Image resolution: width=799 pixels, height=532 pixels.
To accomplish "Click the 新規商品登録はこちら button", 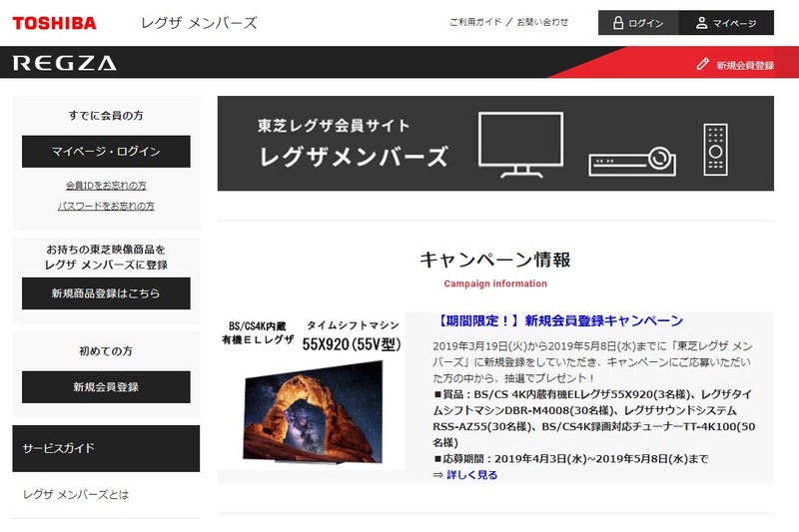I will 106,293.
